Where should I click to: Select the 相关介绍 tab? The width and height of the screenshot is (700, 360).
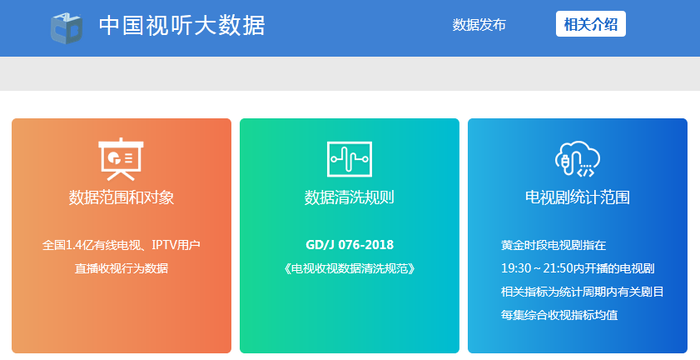(591, 24)
